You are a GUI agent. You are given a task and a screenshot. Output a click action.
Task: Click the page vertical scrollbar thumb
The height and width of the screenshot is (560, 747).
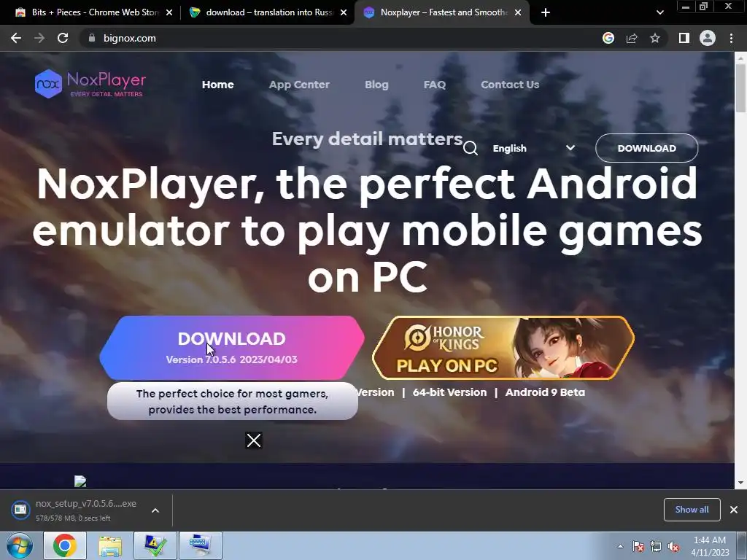pos(740,87)
